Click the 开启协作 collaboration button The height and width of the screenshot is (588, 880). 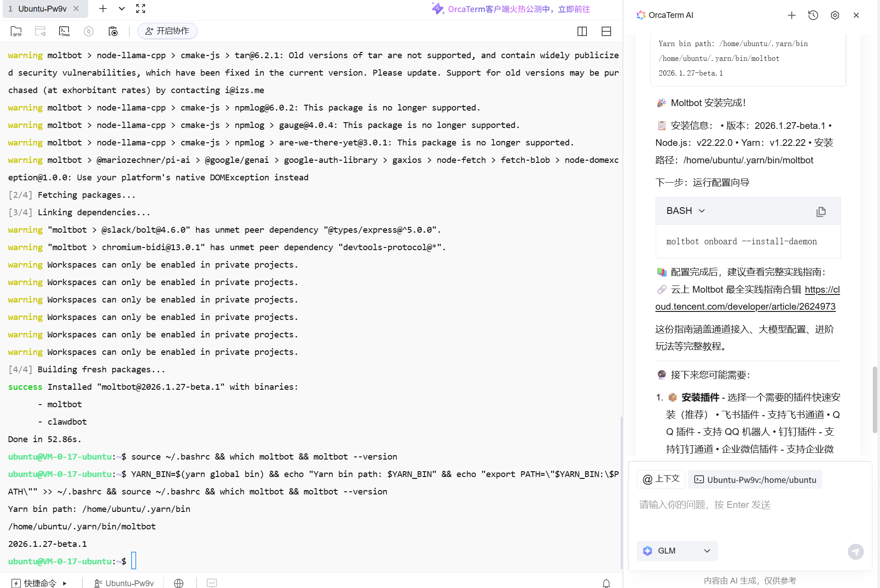167,31
